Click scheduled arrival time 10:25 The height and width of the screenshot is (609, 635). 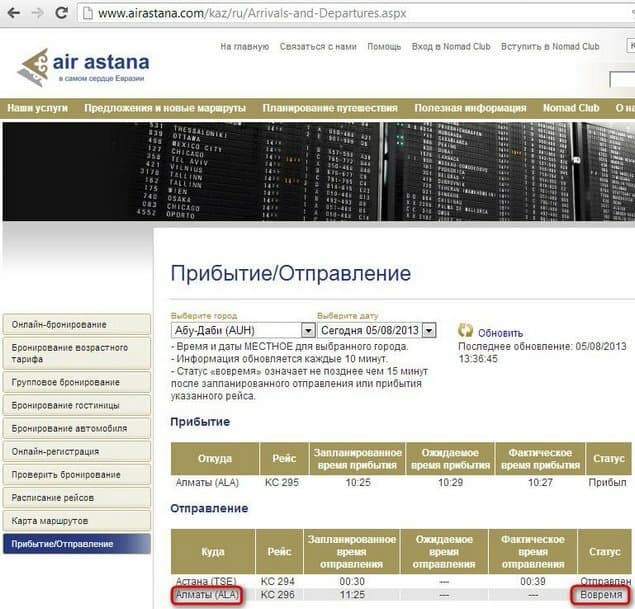click(358, 483)
